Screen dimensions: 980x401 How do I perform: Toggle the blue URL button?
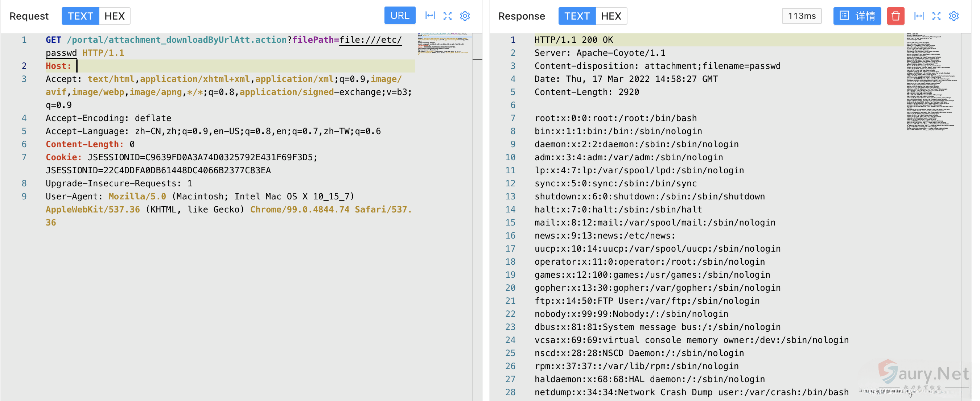(399, 16)
